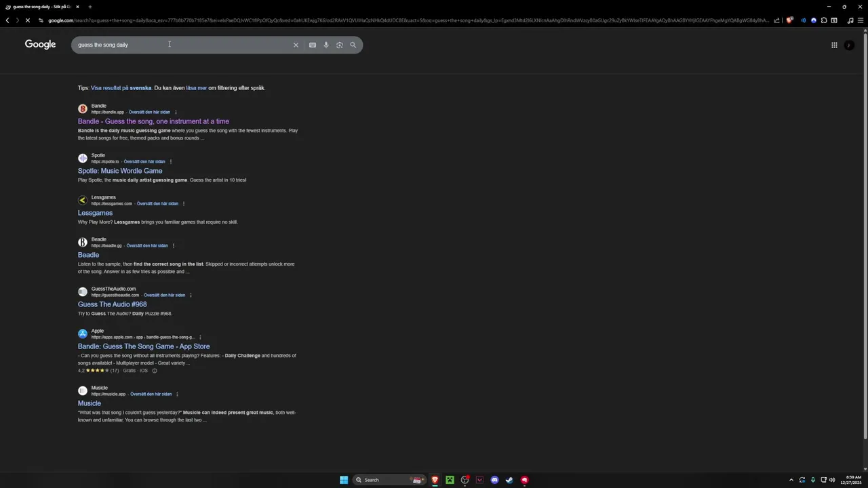Open more options for Musicle result
This screenshot has height=488, width=868.
177,394
